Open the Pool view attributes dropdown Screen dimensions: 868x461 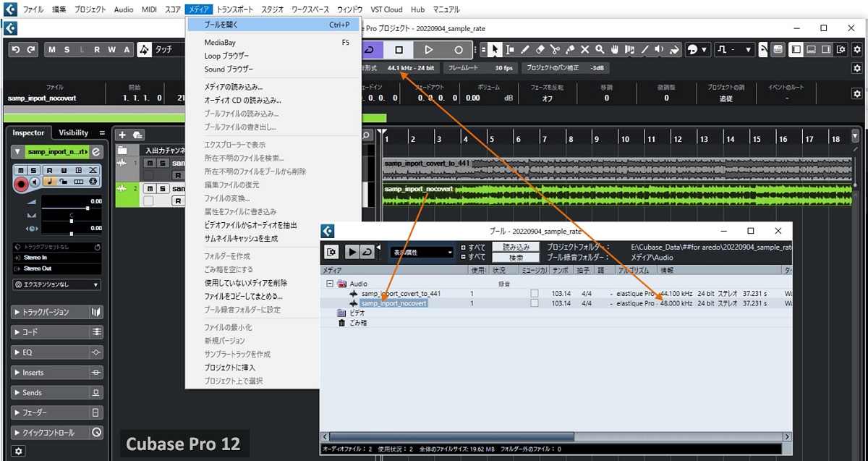coord(422,252)
